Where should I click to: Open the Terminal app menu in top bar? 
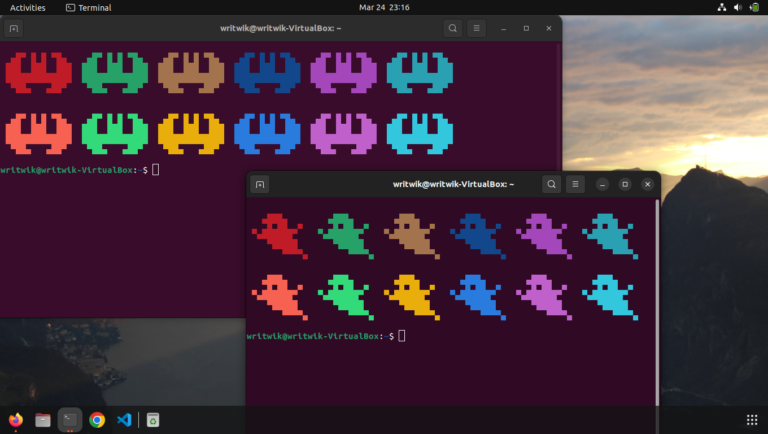(x=88, y=7)
